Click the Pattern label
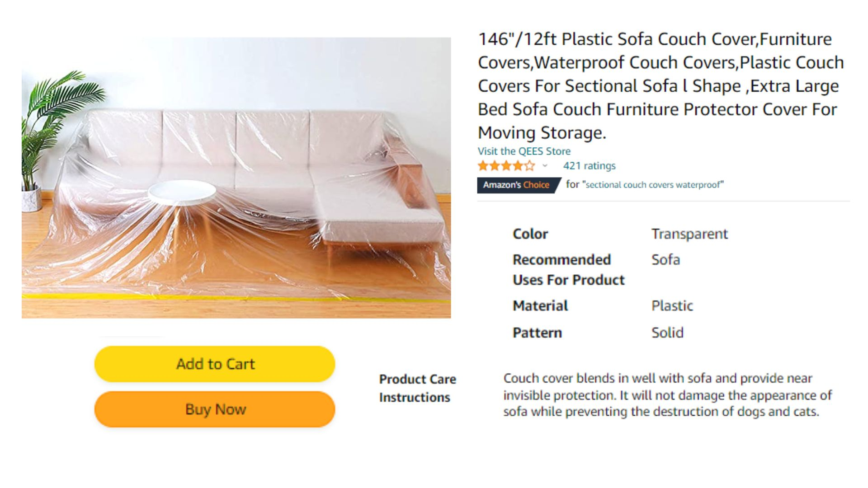 (x=537, y=333)
